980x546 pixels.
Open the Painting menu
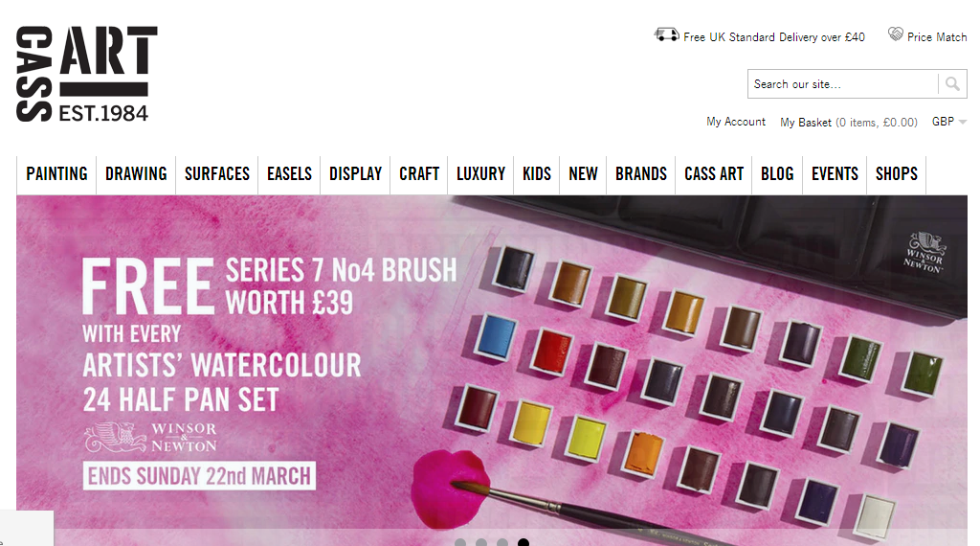(x=56, y=174)
